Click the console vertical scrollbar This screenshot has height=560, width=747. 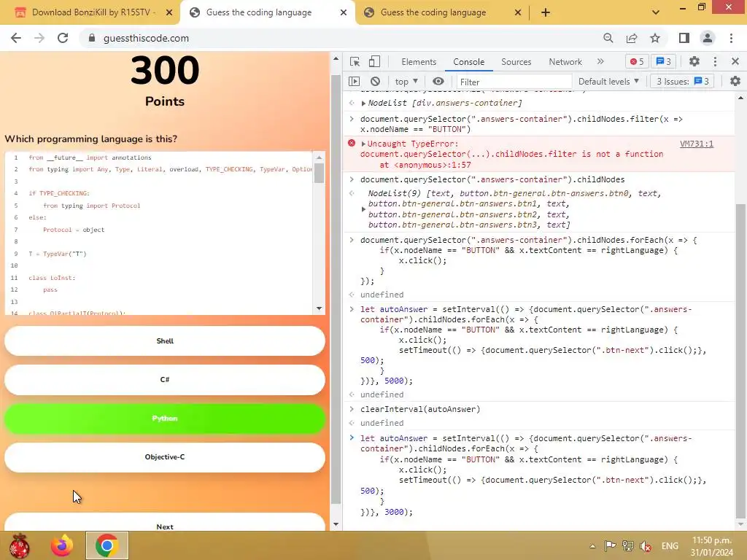click(x=740, y=362)
